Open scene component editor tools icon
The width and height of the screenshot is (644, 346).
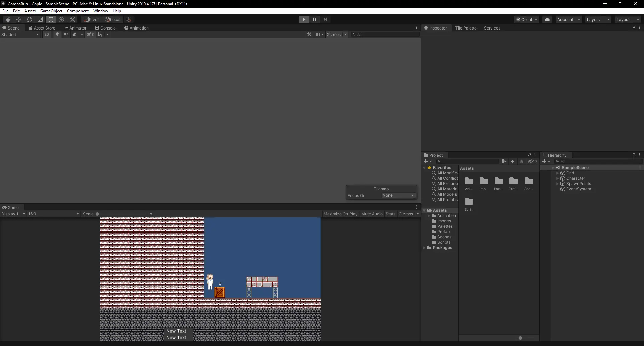pos(309,34)
